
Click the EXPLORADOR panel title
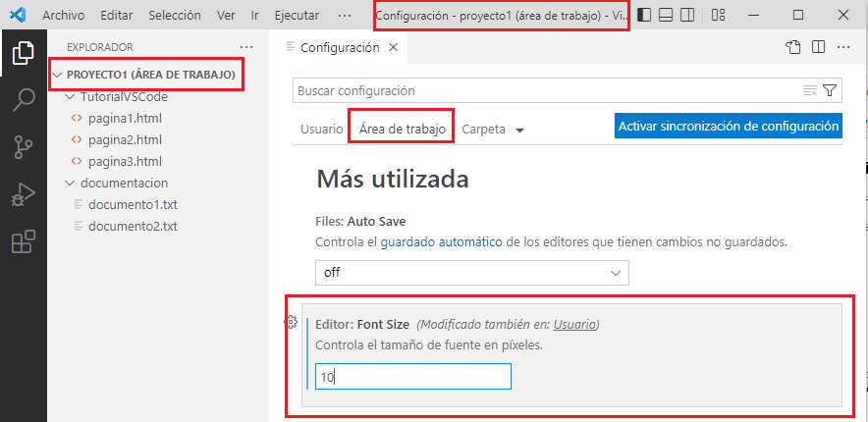click(100, 47)
